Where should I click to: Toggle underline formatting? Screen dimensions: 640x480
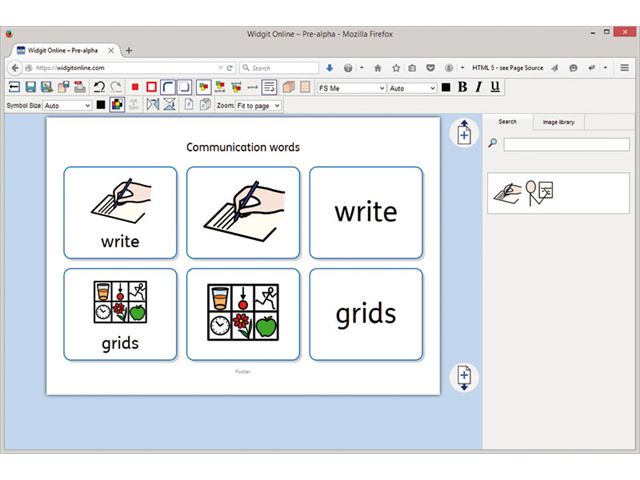(x=495, y=87)
